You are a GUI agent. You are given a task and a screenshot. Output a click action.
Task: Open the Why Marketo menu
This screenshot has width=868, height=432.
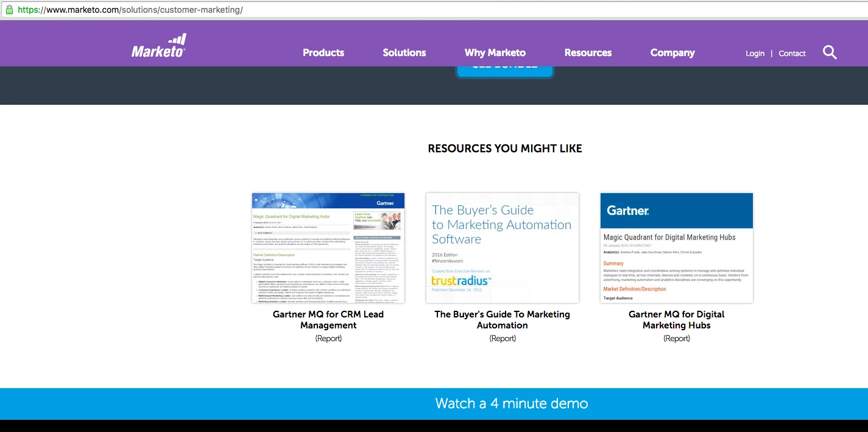click(x=495, y=53)
